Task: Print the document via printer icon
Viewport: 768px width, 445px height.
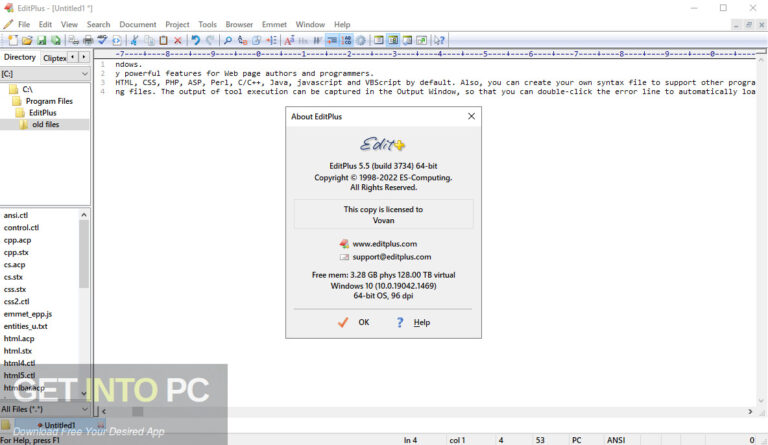Action: (x=88, y=40)
